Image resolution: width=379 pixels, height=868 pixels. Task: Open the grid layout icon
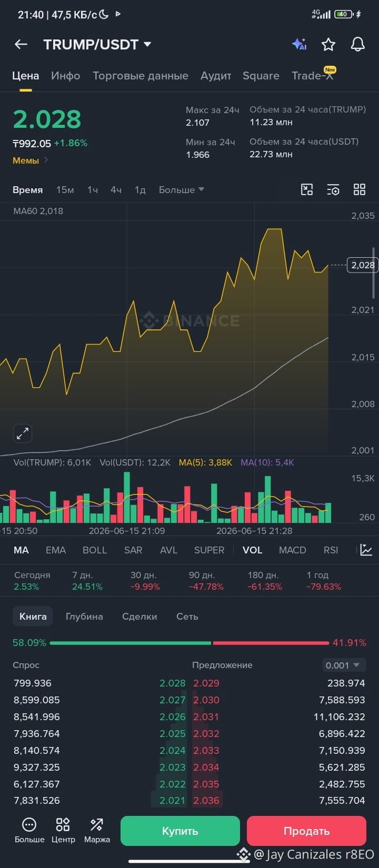(360, 189)
